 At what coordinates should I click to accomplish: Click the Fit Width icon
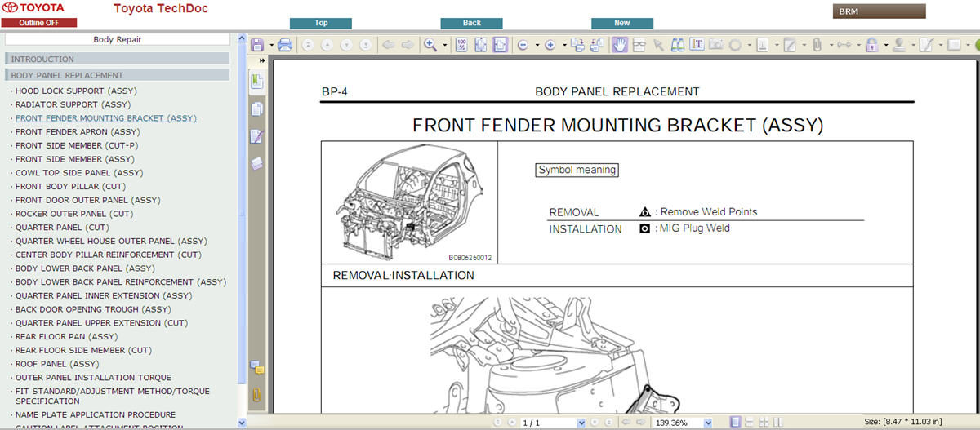click(500, 45)
